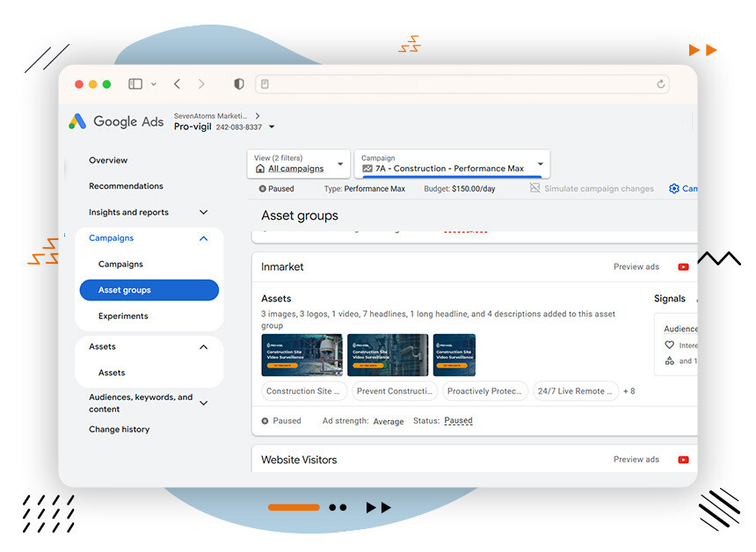This screenshot has width=756, height=552.
Task: Go to the Overview section in sidebar
Action: click(108, 160)
